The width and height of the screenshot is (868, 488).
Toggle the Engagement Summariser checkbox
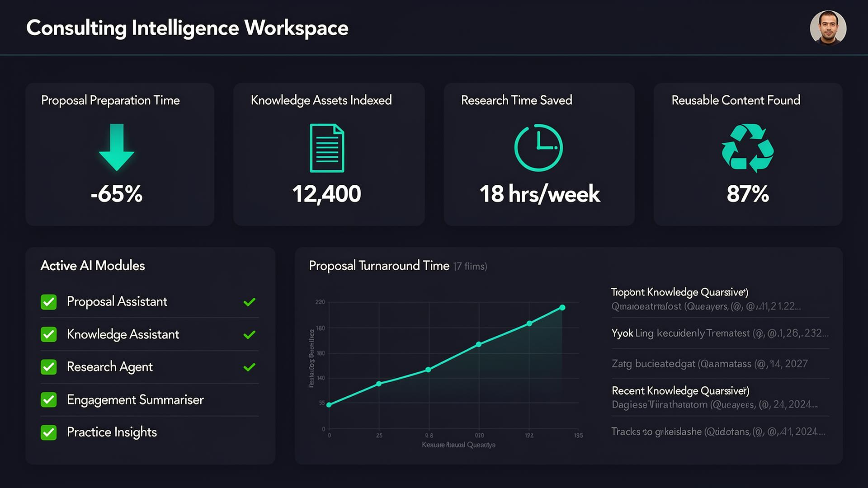(49, 399)
